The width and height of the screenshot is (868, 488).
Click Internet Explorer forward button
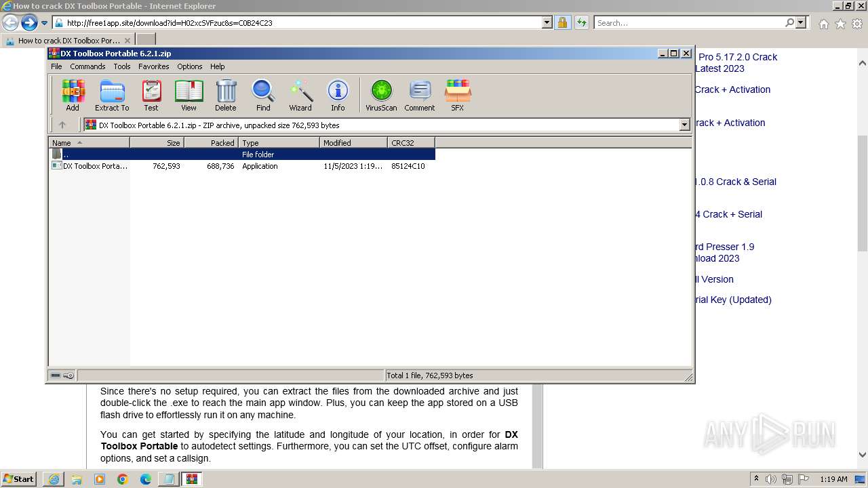pos(29,22)
